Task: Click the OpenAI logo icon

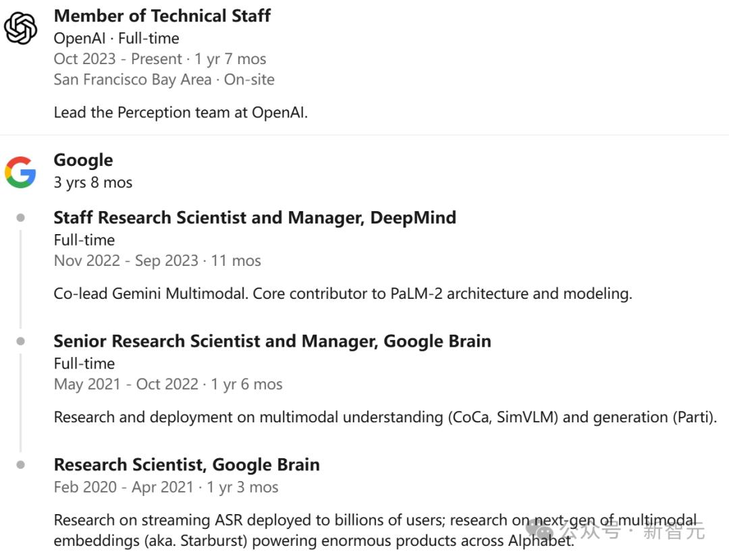Action: click(x=20, y=29)
